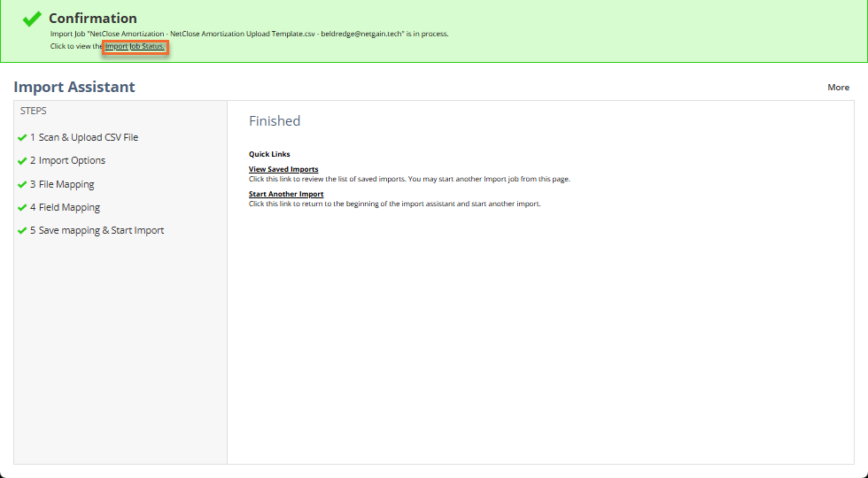This screenshot has height=478, width=868.
Task: Click the checkmark beside Scan & Upload CSV File
Action: [x=22, y=137]
